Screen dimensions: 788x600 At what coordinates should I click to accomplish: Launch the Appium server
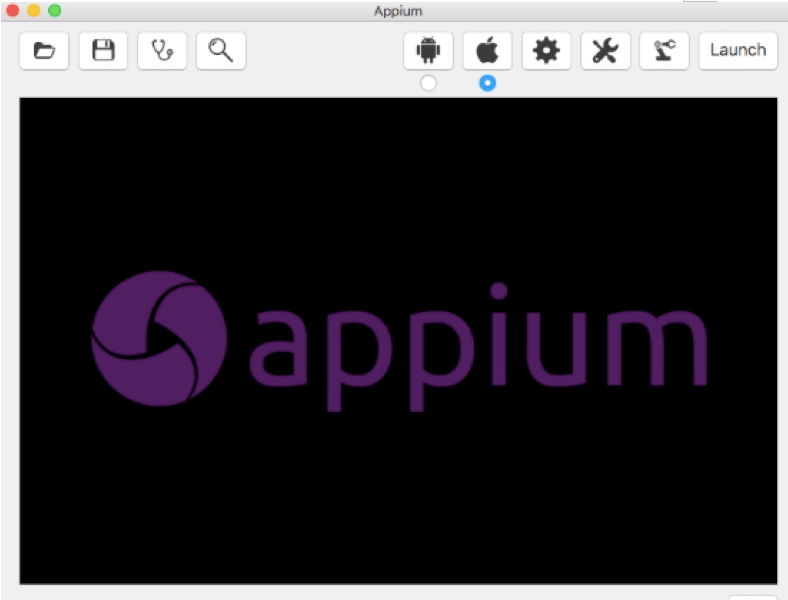point(738,51)
